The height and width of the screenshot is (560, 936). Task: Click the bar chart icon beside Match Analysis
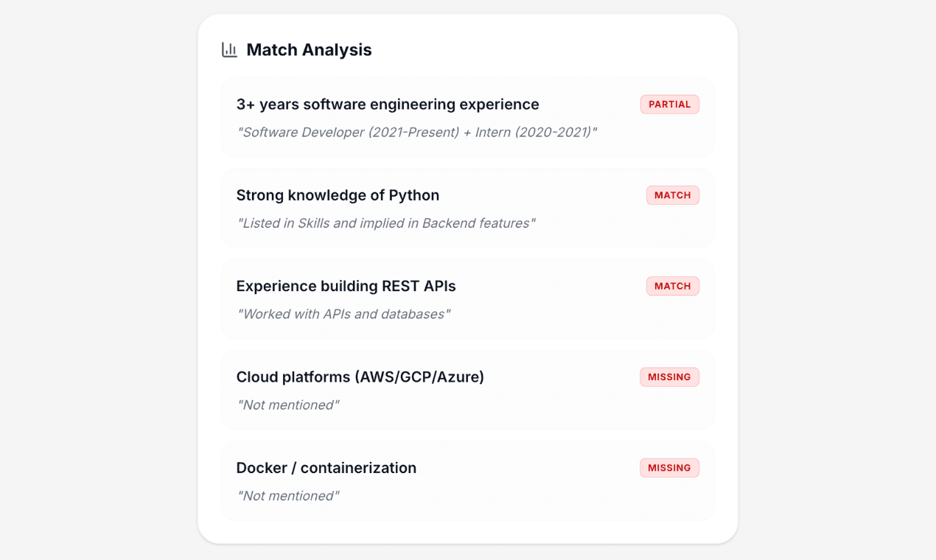click(229, 50)
